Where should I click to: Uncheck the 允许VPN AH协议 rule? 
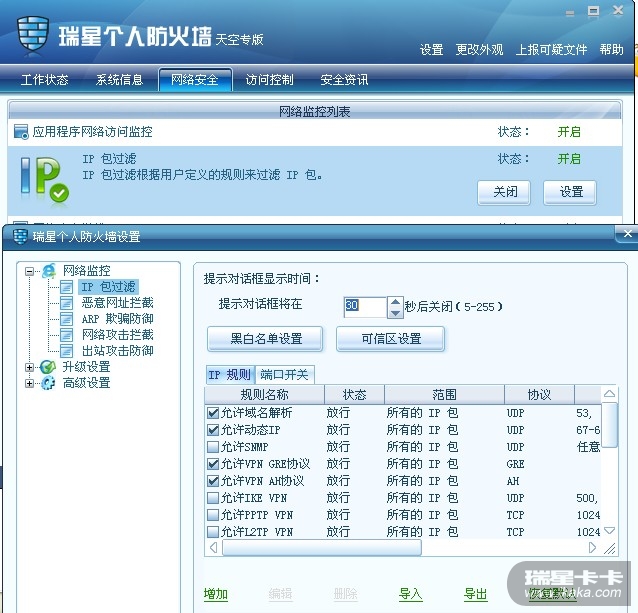coord(213,481)
